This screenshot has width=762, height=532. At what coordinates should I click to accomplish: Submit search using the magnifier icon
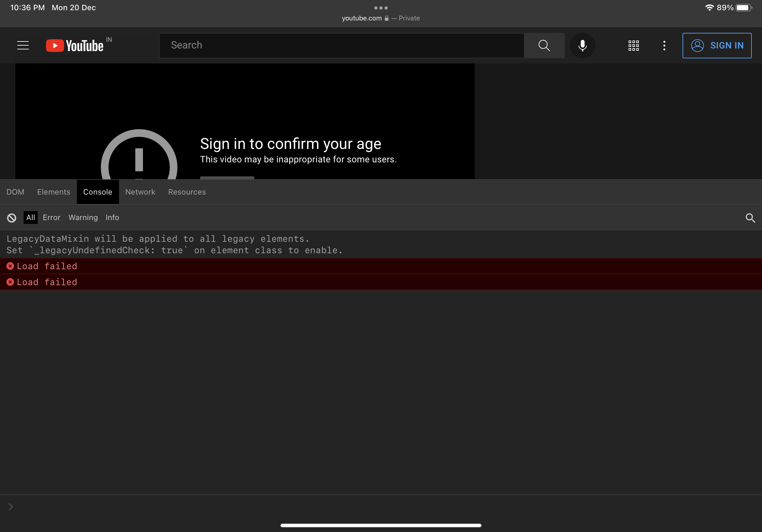pyautogui.click(x=544, y=45)
